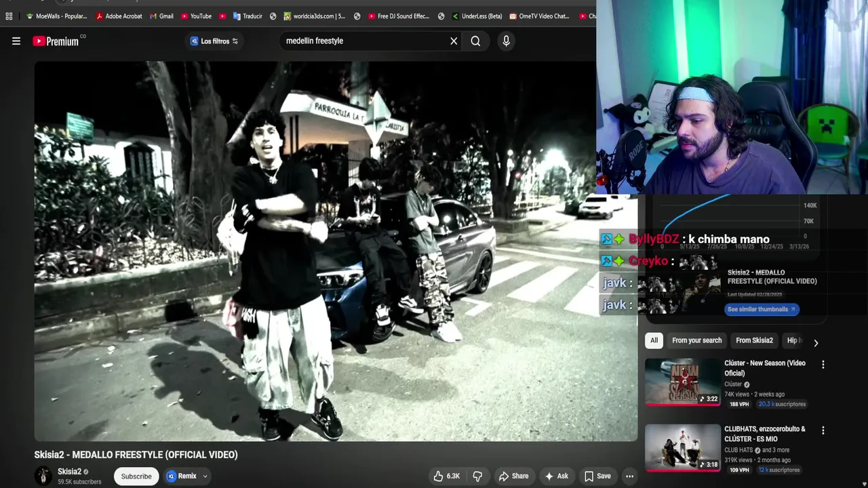Click the 12 k suscriptores badge
Screen dimensions: 868x488
[778, 470]
